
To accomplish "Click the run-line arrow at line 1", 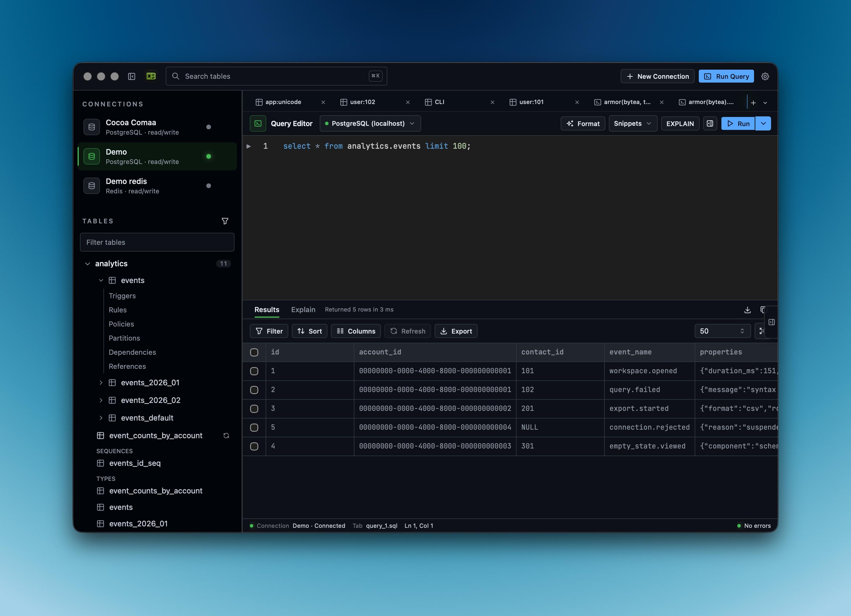I will [x=248, y=146].
